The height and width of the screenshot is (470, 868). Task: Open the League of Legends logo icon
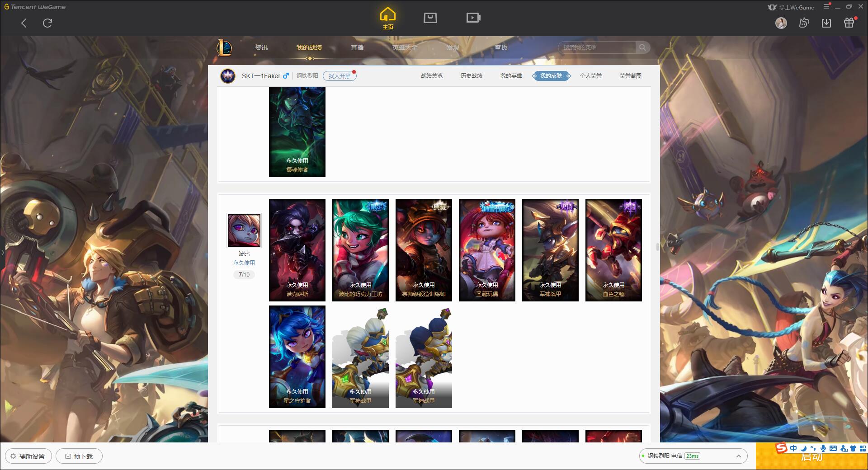click(x=224, y=47)
